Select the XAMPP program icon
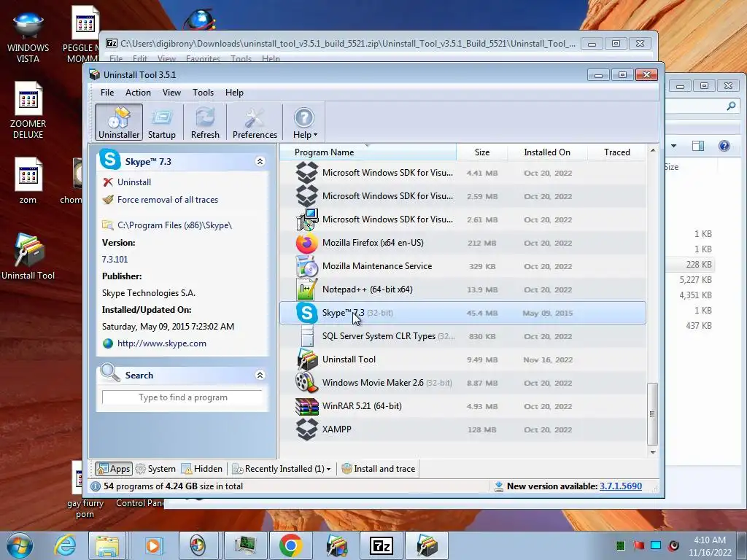This screenshot has height=560, width=747. click(307, 429)
